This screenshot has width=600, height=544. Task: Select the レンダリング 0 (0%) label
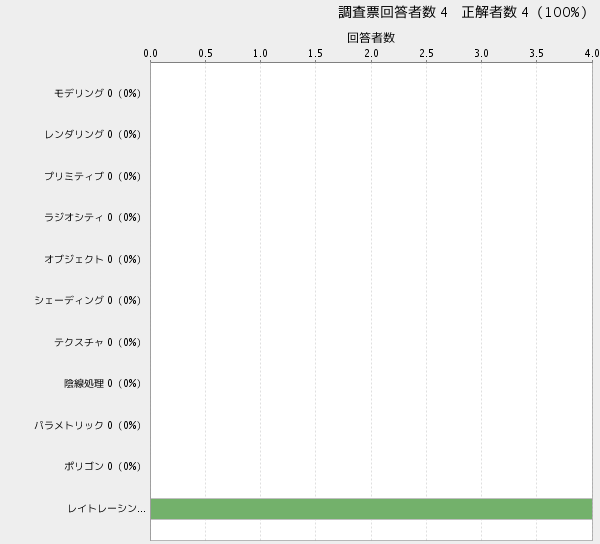click(93, 134)
